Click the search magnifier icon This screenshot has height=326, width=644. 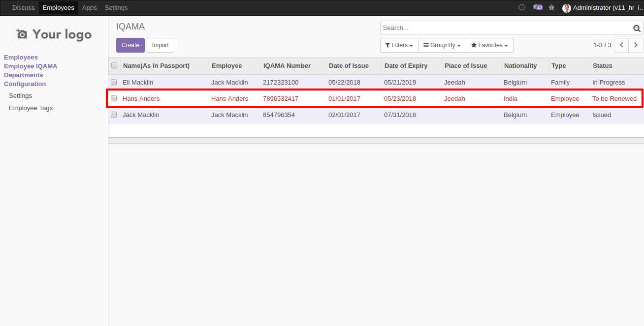[x=637, y=29]
